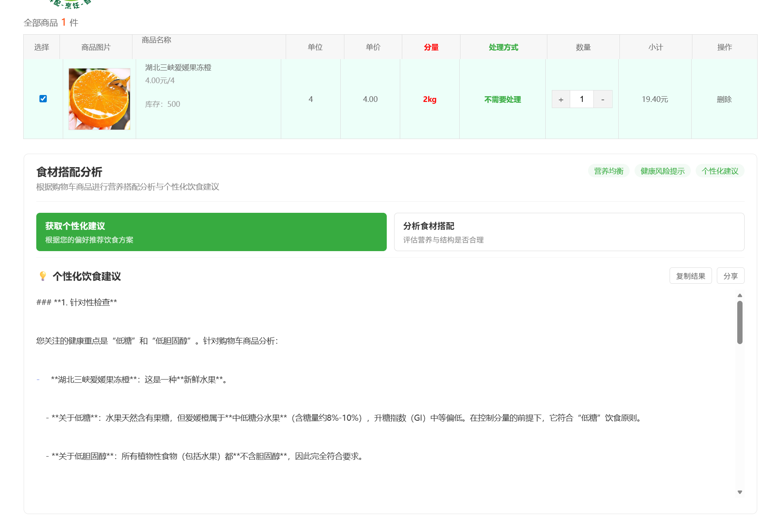Switch to the 分析食材搭配 panel
The image size is (767, 532).
(x=569, y=232)
